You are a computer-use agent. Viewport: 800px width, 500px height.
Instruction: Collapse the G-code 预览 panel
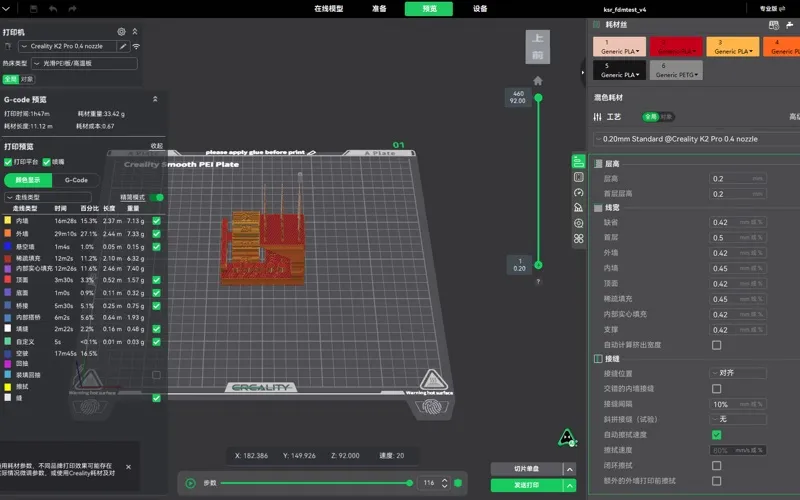pos(155,99)
